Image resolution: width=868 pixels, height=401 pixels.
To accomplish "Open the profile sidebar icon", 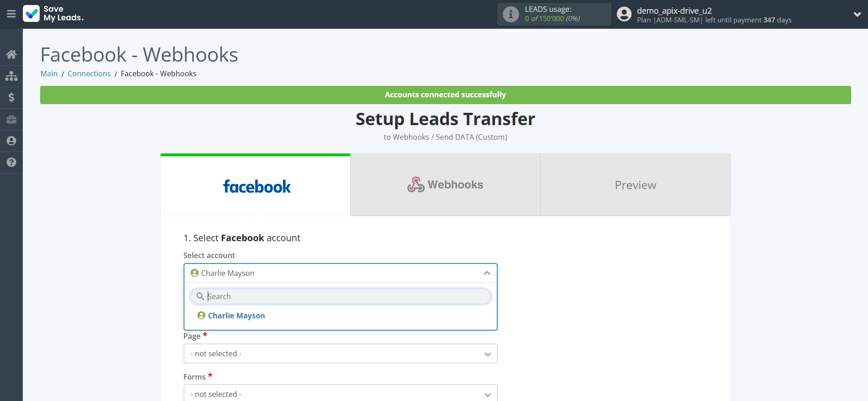I will tap(11, 141).
